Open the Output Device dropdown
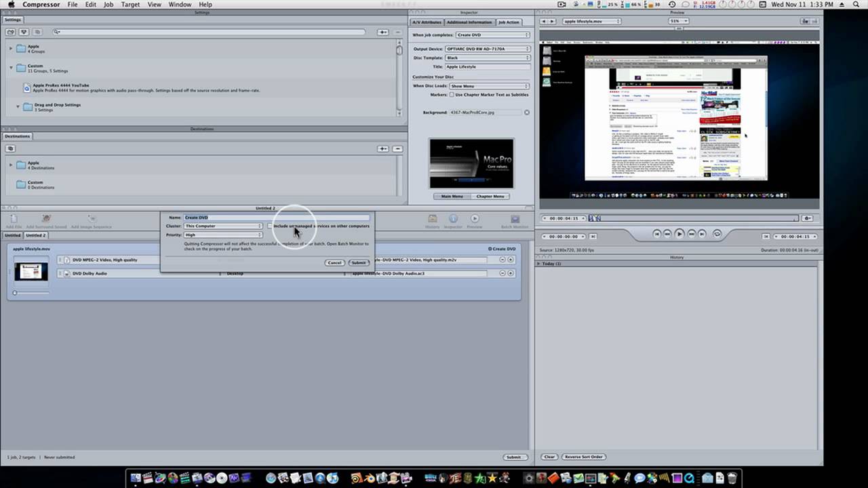The image size is (868, 488). [x=488, y=49]
